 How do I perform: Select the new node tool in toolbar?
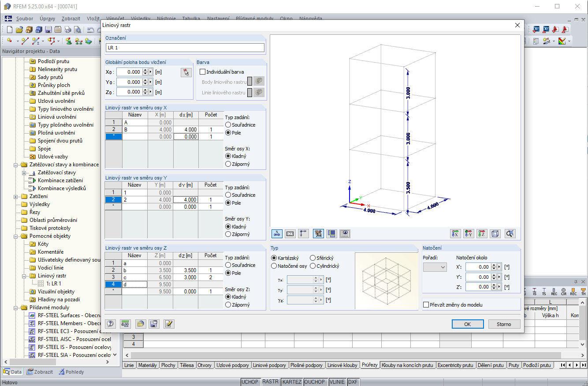[10, 41]
